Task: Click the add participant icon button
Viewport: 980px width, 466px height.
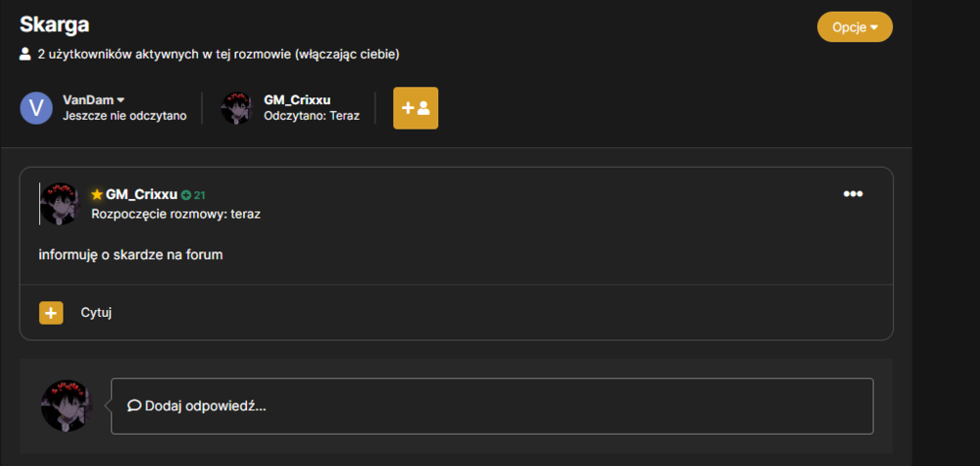Action: tap(416, 108)
